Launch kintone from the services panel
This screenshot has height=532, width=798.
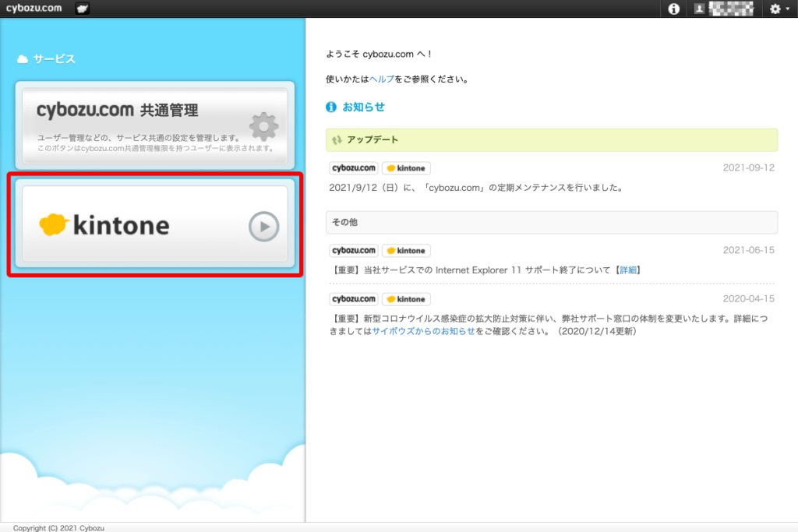(x=154, y=225)
